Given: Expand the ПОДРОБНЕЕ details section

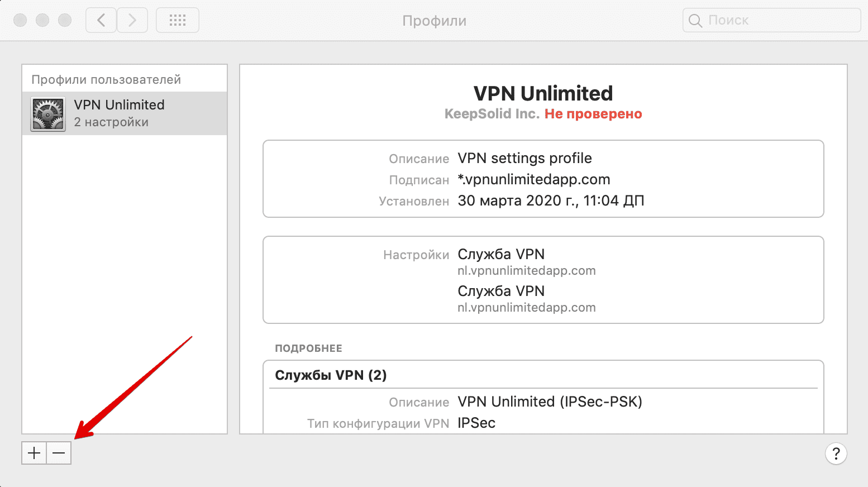Looking at the screenshot, I should point(308,348).
